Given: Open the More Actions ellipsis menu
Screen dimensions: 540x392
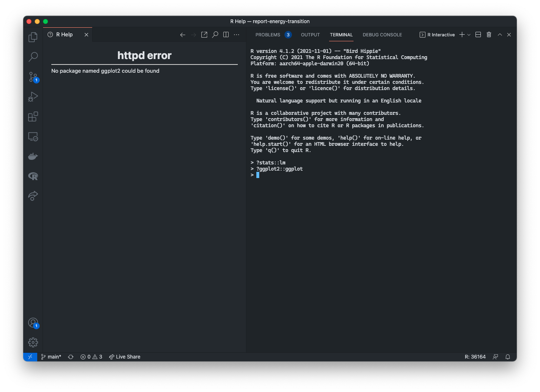Looking at the screenshot, I should (236, 35).
